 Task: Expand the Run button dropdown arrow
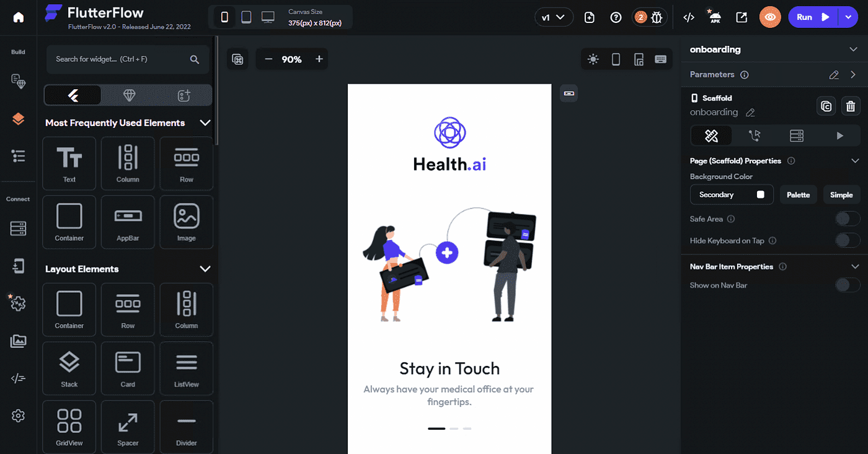(848, 17)
